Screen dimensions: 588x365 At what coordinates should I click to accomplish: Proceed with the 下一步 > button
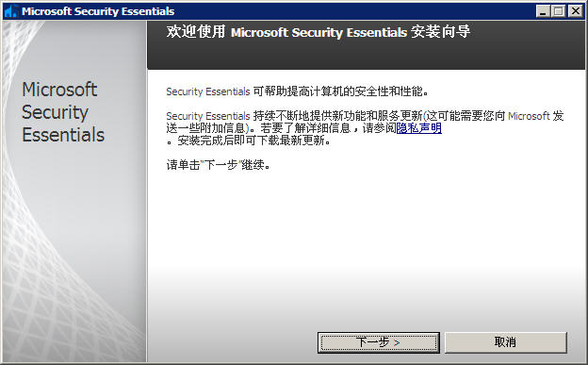(x=379, y=342)
